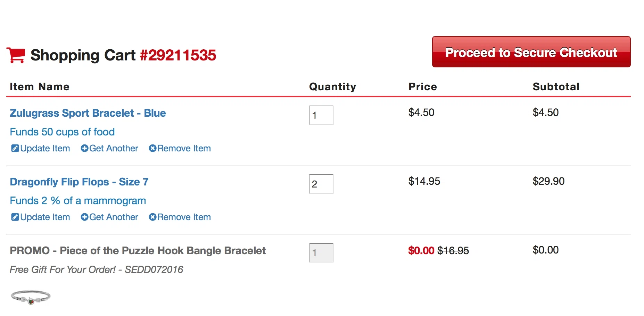Click the pencil icon for Zulugrass Bracelet
This screenshot has width=644, height=316.
15,148
